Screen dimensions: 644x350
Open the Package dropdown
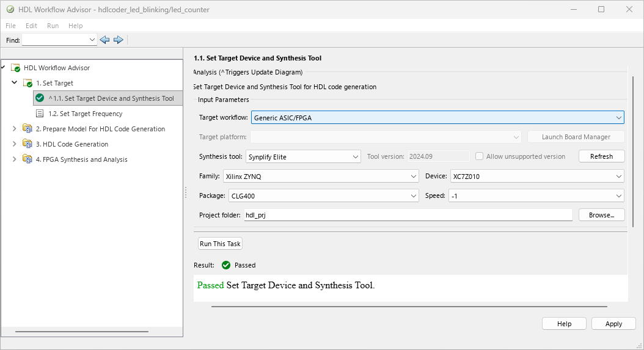coord(414,196)
